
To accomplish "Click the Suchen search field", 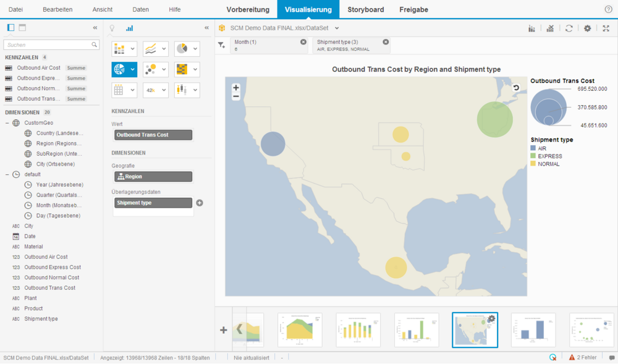I will 51,45.
